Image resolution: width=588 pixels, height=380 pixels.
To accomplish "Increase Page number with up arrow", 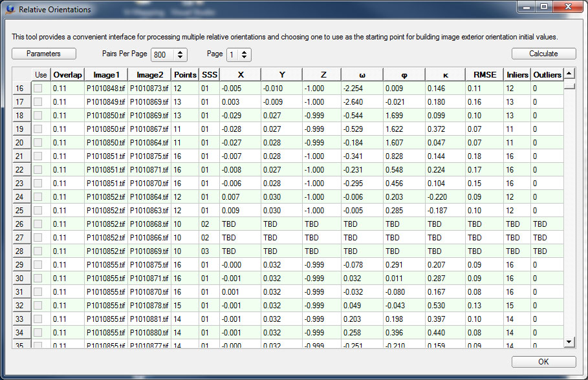I will coord(244,52).
